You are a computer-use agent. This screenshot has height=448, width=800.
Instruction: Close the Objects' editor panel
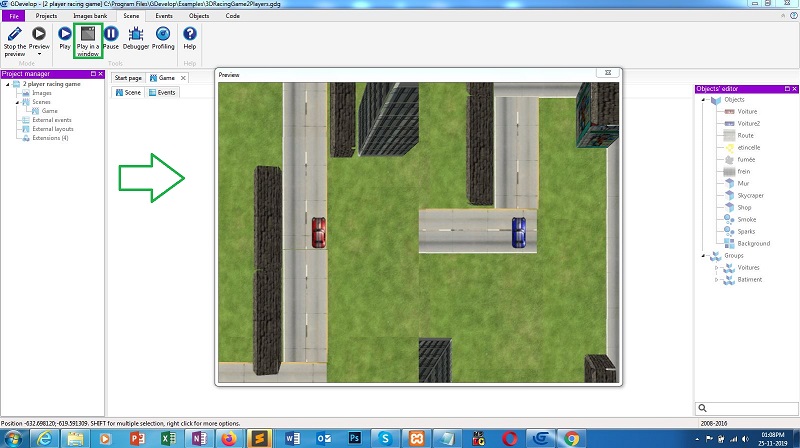coord(794,89)
